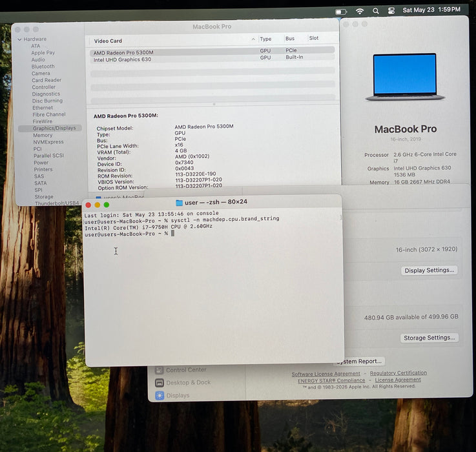The image size is (476, 452).
Task: Select Memory in hardware list
Action: 43,135
